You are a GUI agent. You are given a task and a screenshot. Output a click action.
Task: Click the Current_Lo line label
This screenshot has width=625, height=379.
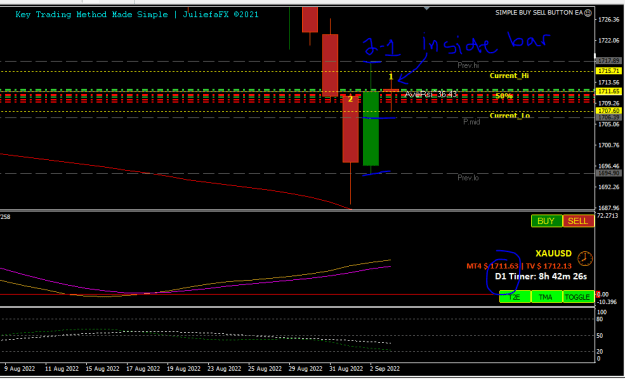tap(510, 116)
